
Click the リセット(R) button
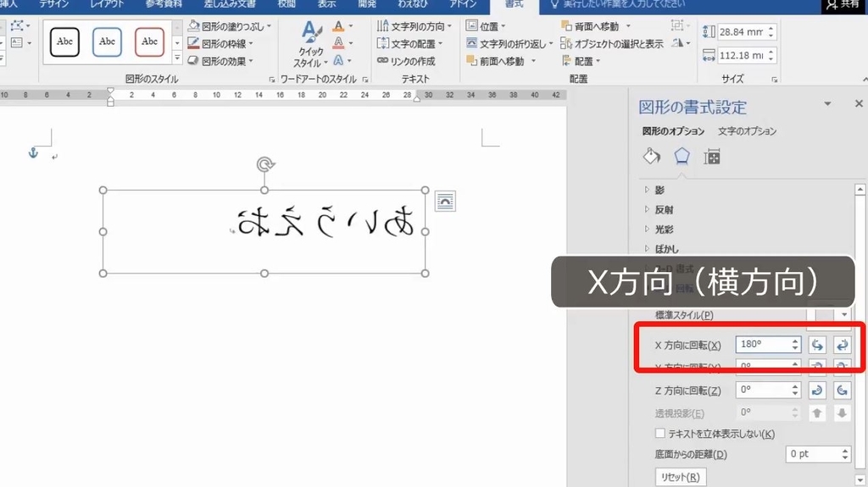point(681,477)
